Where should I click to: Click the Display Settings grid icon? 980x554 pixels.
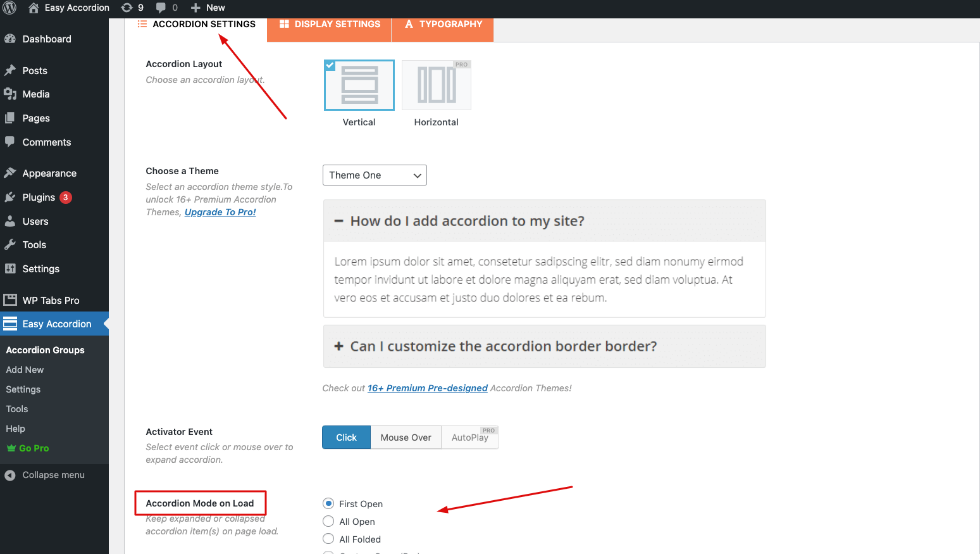[x=285, y=24]
